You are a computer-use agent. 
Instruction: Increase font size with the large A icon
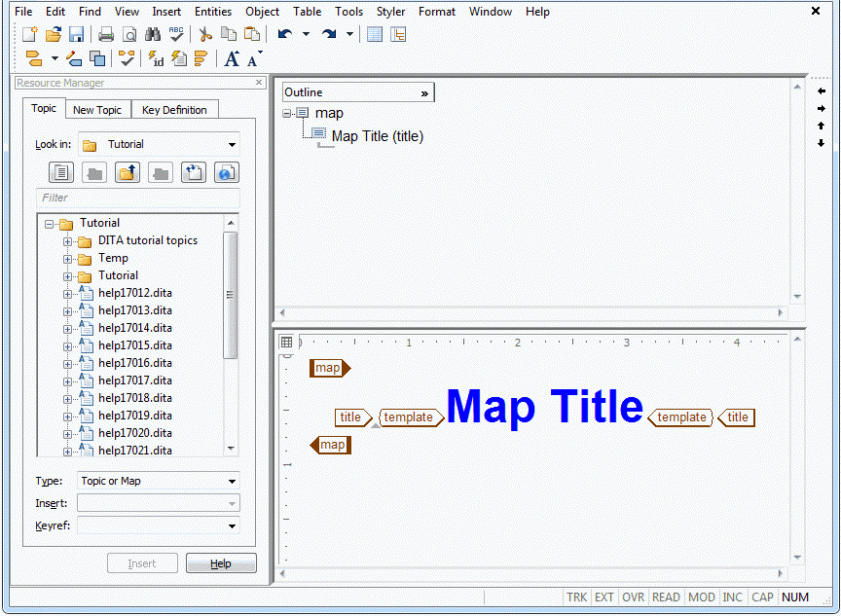pos(232,58)
